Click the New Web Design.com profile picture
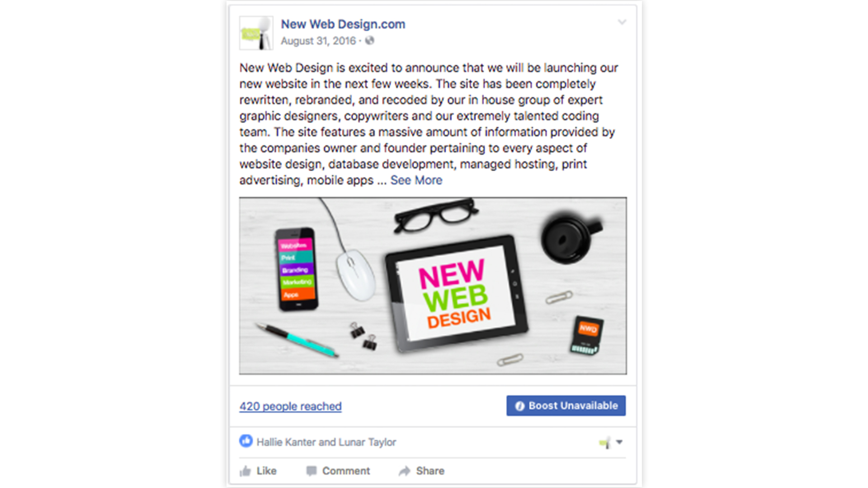This screenshot has width=868, height=488. pyautogui.click(x=256, y=33)
